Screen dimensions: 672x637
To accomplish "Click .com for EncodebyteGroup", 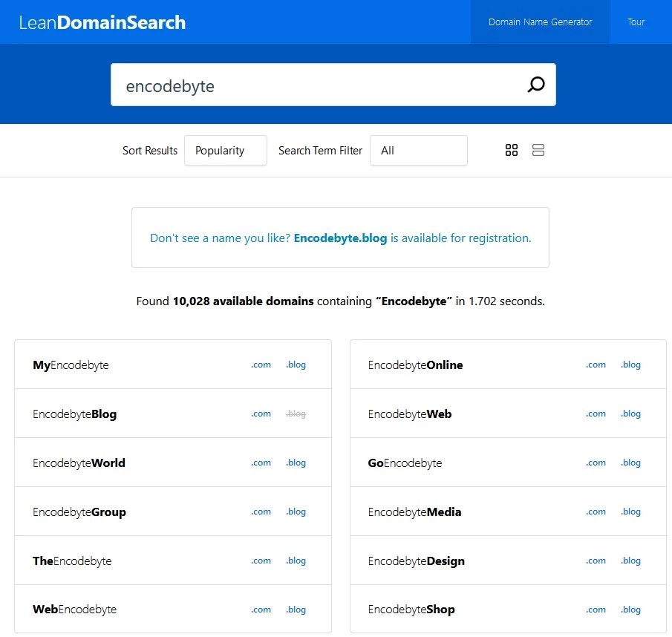I will point(261,512).
